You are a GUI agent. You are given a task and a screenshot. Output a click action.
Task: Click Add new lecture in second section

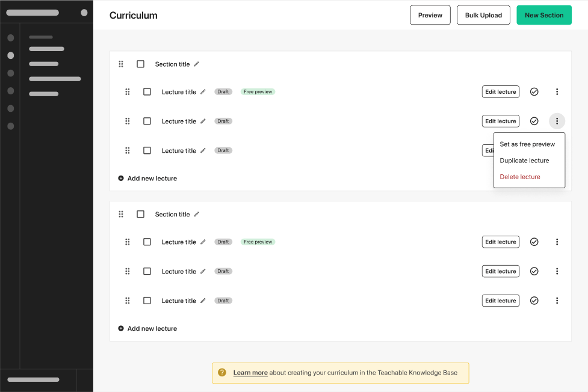[152, 329]
